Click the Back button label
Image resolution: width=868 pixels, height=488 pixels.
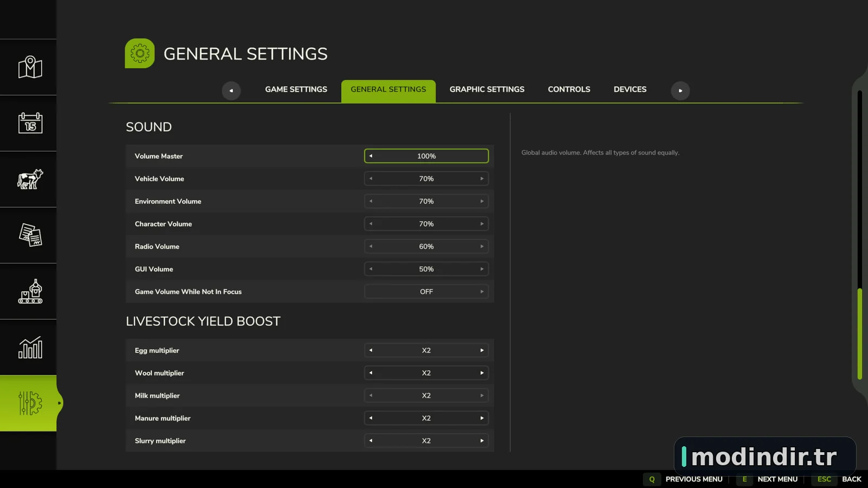point(851,479)
